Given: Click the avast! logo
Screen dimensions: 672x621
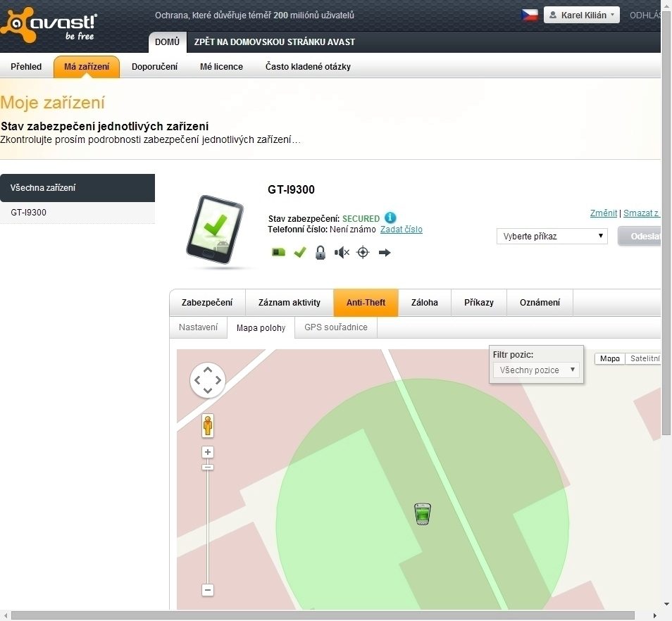Looking at the screenshot, I should pyautogui.click(x=49, y=25).
